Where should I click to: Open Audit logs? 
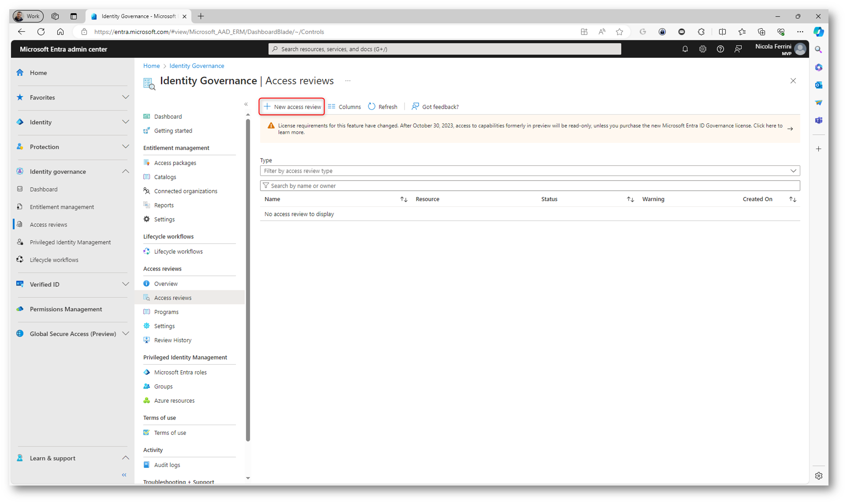tap(167, 465)
